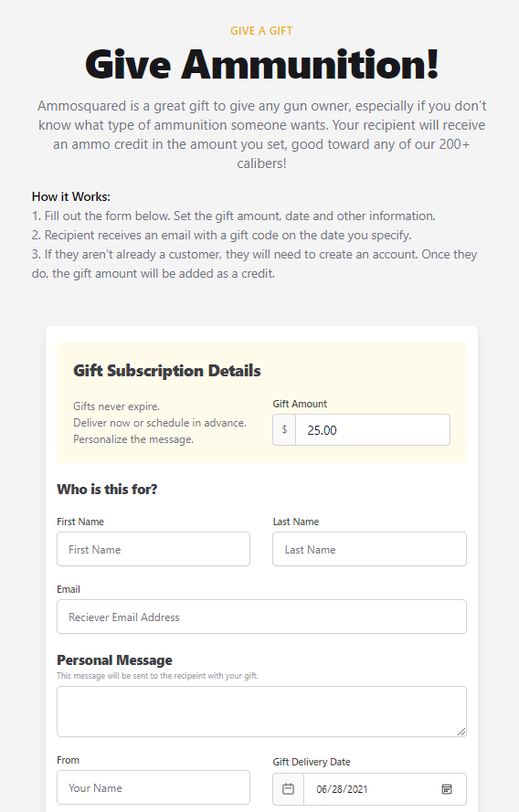Click the Gift Amount label
This screenshot has height=812, width=519.
[x=300, y=404]
